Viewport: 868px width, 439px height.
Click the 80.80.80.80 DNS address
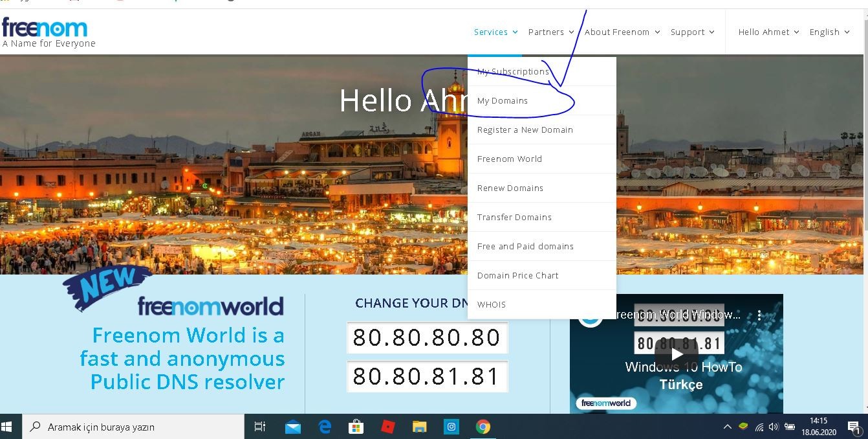[427, 337]
